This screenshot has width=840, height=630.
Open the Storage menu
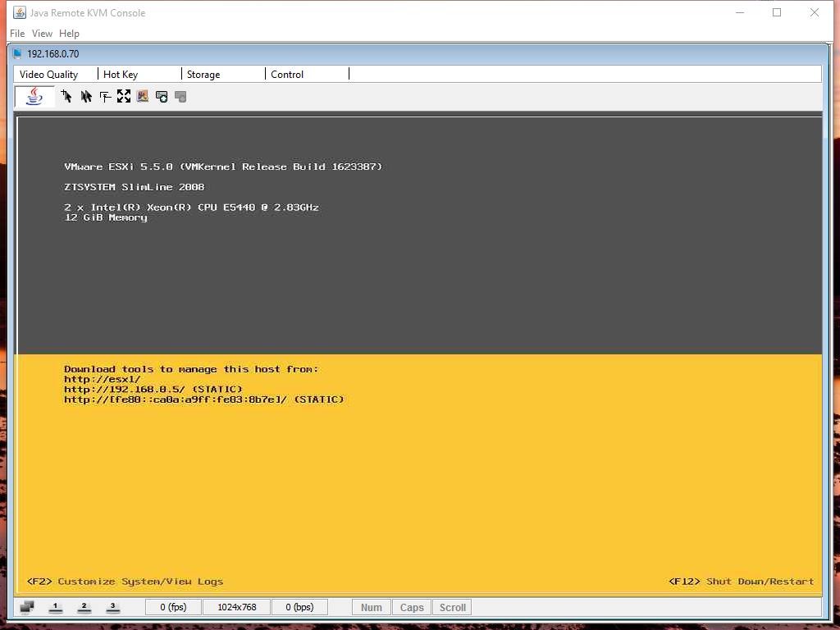click(x=203, y=74)
